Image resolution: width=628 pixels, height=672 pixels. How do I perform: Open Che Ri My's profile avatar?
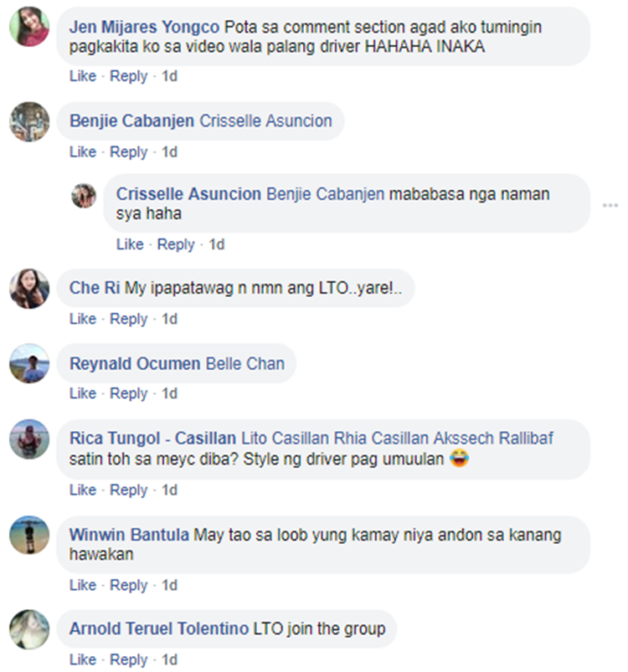[x=29, y=289]
